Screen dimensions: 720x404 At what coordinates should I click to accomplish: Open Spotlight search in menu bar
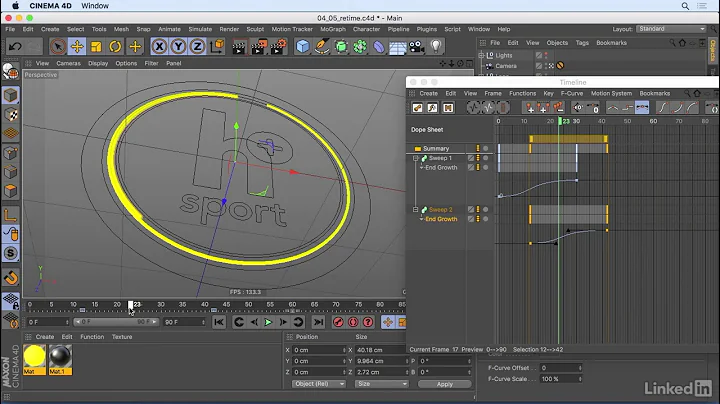685,6
